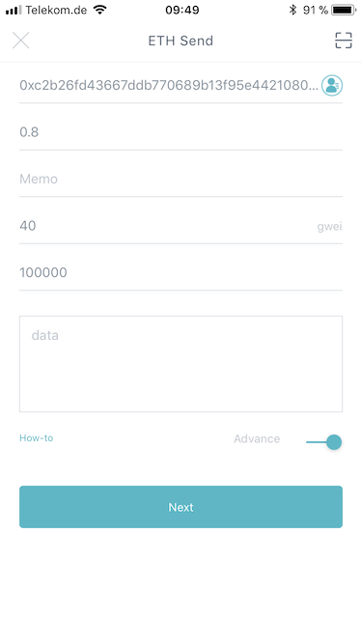Tap the battery indicator icon
Screen dimensions: 362x644
click(344, 10)
